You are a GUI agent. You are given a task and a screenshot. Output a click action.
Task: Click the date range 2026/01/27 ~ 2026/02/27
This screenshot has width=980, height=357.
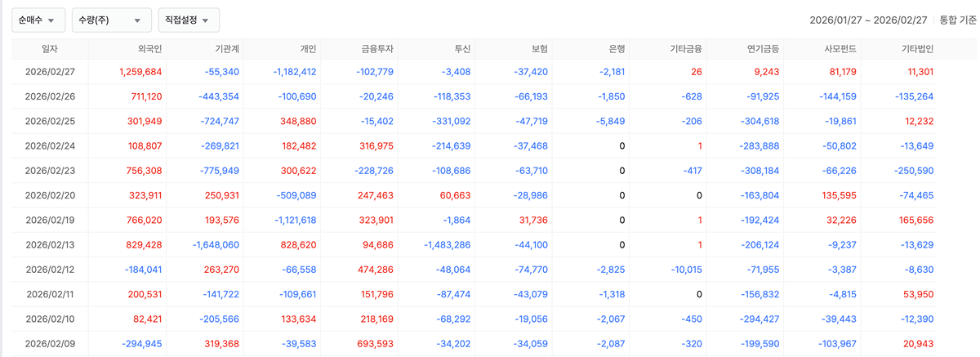[868, 20]
